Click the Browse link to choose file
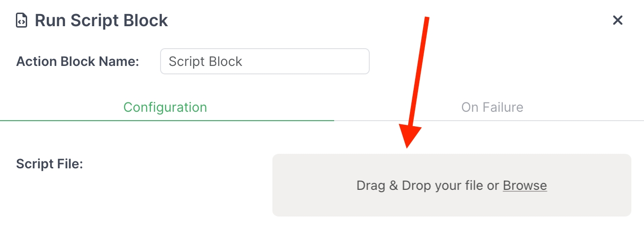The width and height of the screenshot is (644, 231). (x=525, y=186)
